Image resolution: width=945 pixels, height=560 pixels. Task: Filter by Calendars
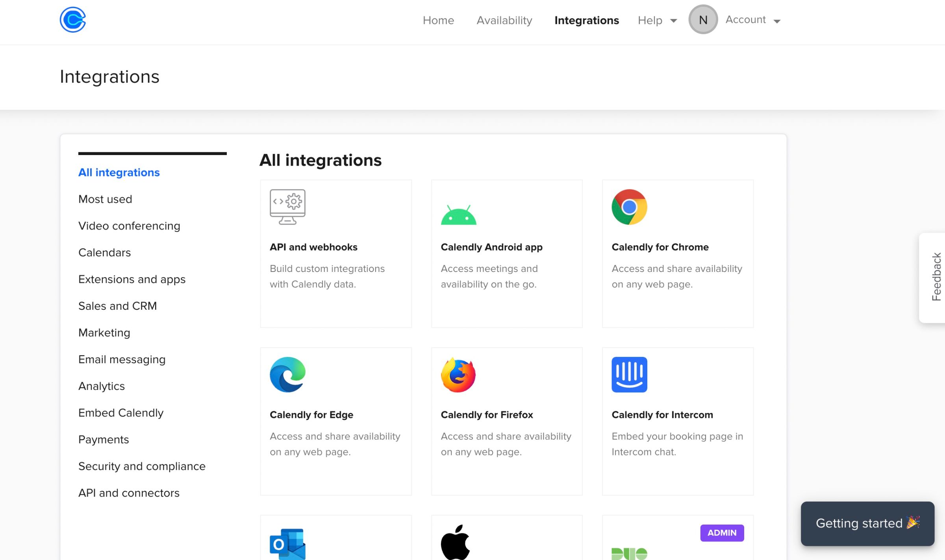coord(104,253)
